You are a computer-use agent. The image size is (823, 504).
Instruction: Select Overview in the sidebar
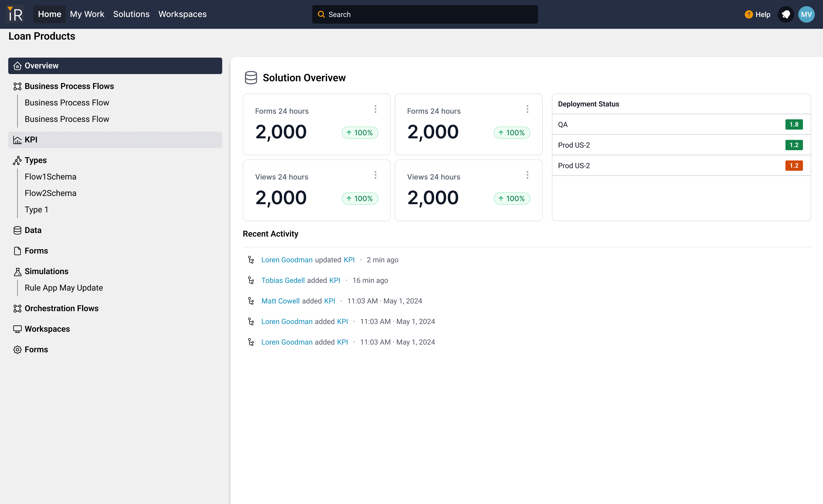pyautogui.click(x=115, y=66)
